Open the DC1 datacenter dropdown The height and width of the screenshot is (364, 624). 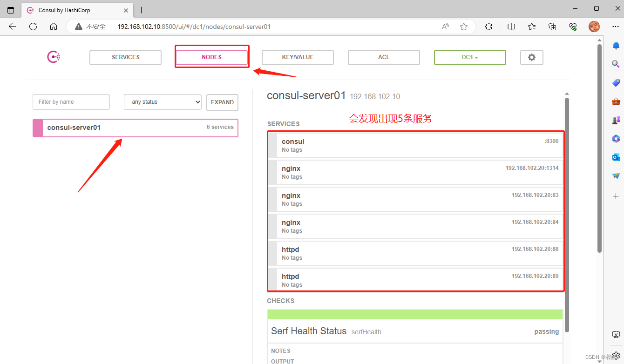[x=470, y=57]
